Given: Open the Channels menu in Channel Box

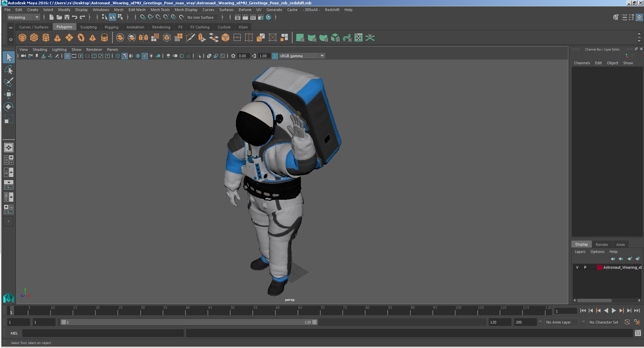Looking at the screenshot, I should tap(582, 63).
